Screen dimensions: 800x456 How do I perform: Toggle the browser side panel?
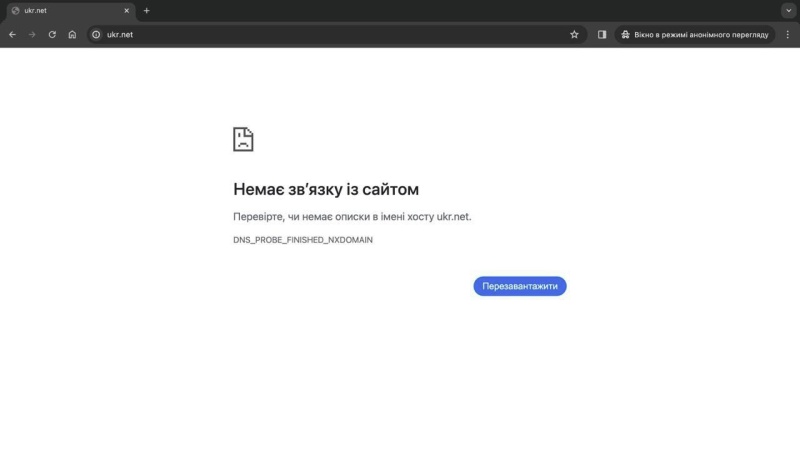602,34
